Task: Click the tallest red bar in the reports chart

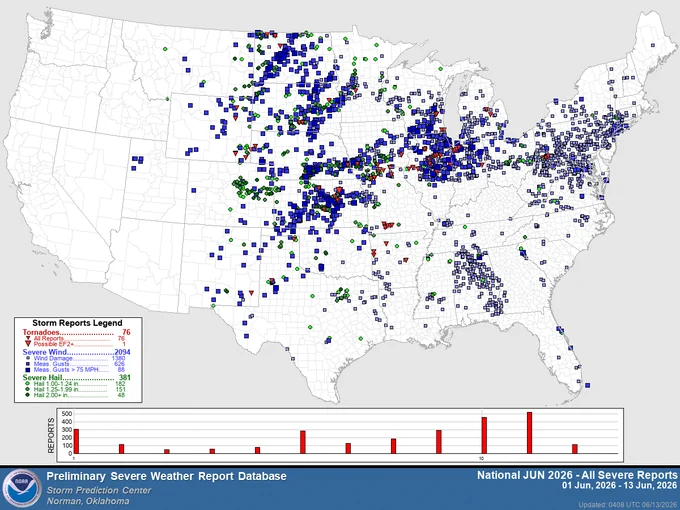Action: pyautogui.click(x=530, y=433)
